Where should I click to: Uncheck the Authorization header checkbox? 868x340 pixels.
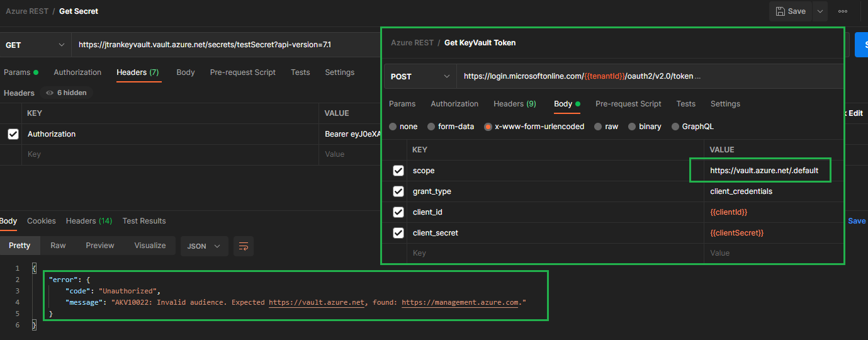[x=13, y=134]
